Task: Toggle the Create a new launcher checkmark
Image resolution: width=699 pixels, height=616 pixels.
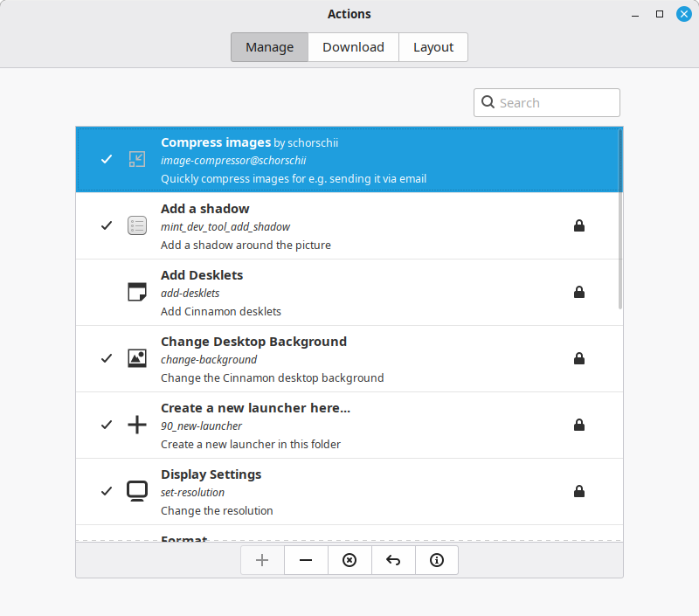Action: (x=107, y=425)
